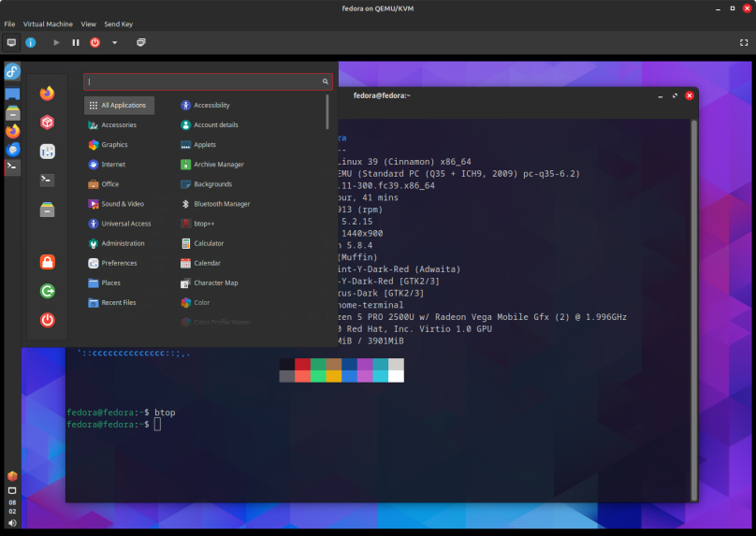Open the Send Key menu
Image resolution: width=756 pixels, height=536 pixels.
[118, 24]
